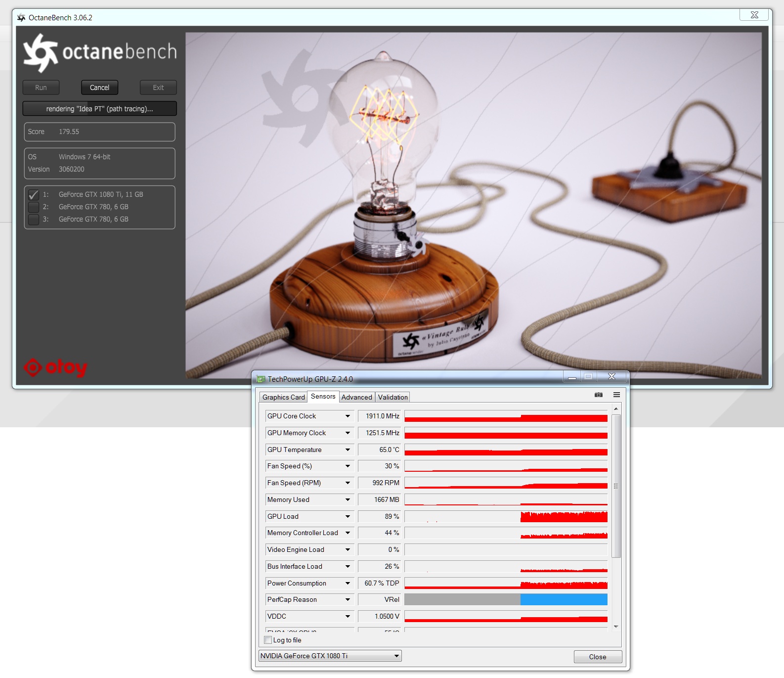Click the GPU-Z title bar app icon
The image size is (784, 678).
pos(261,379)
